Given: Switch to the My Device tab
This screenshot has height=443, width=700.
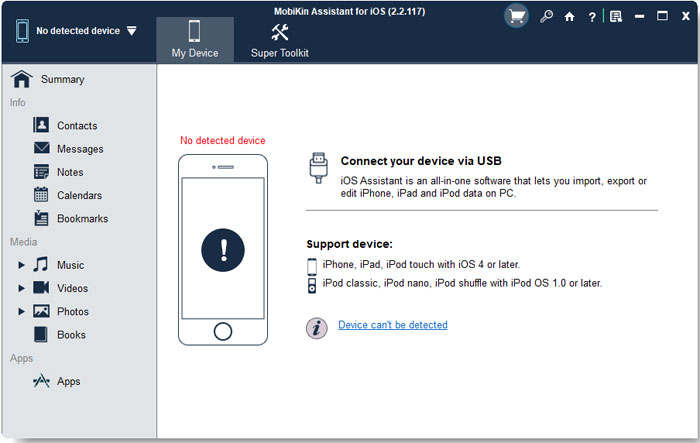Looking at the screenshot, I should pos(195,39).
